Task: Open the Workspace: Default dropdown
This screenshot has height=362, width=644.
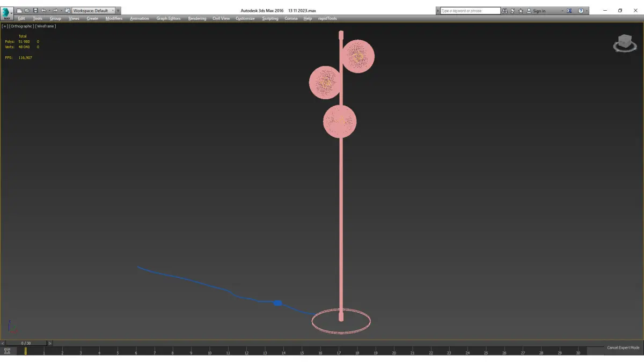Action: [x=93, y=11]
